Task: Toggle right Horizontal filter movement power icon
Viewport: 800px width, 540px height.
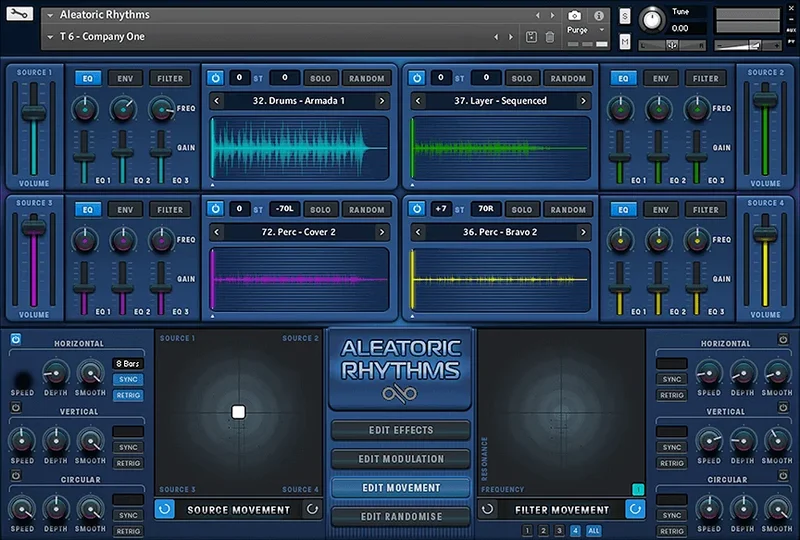Action: (x=783, y=339)
